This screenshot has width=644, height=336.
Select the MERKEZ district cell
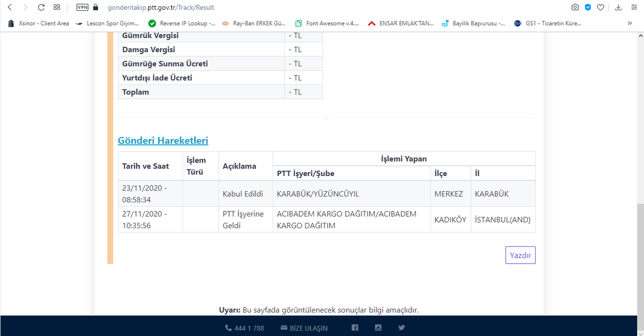pyautogui.click(x=451, y=193)
